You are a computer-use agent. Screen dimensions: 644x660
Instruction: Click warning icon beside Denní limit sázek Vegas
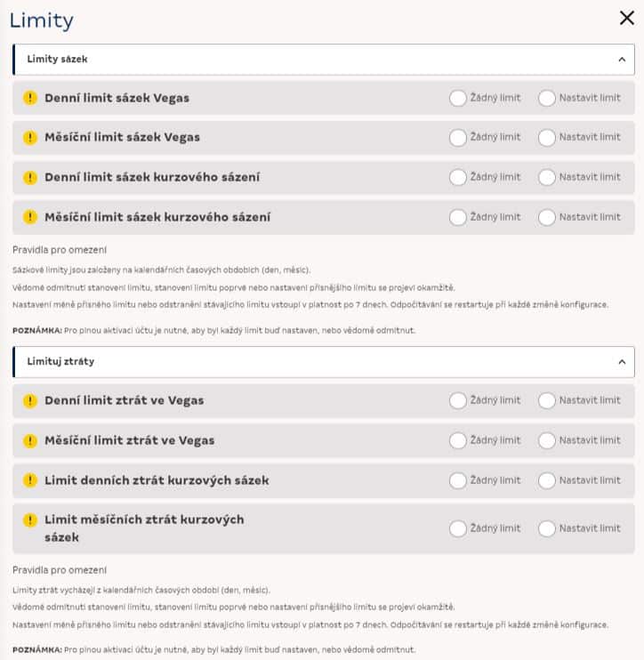point(30,98)
